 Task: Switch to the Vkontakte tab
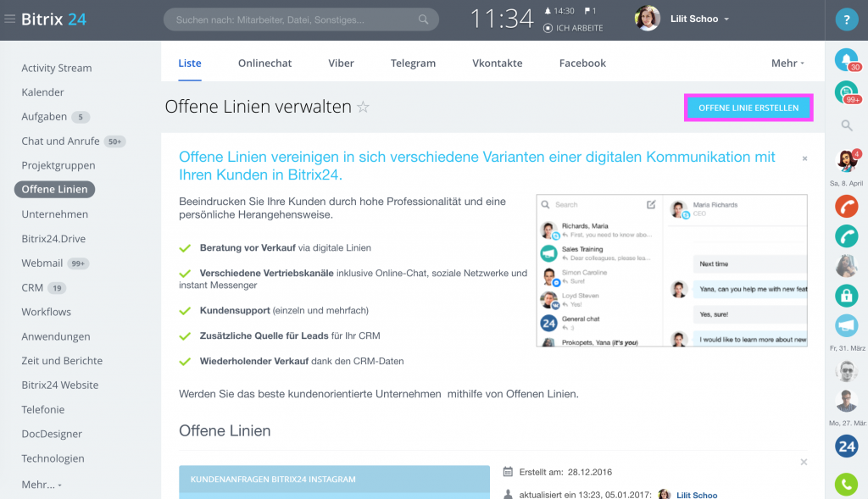(497, 63)
